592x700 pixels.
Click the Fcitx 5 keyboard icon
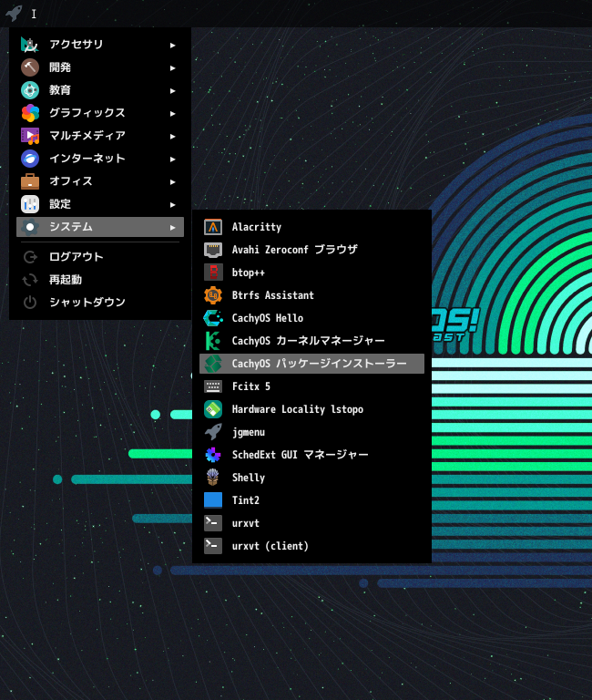pos(213,386)
